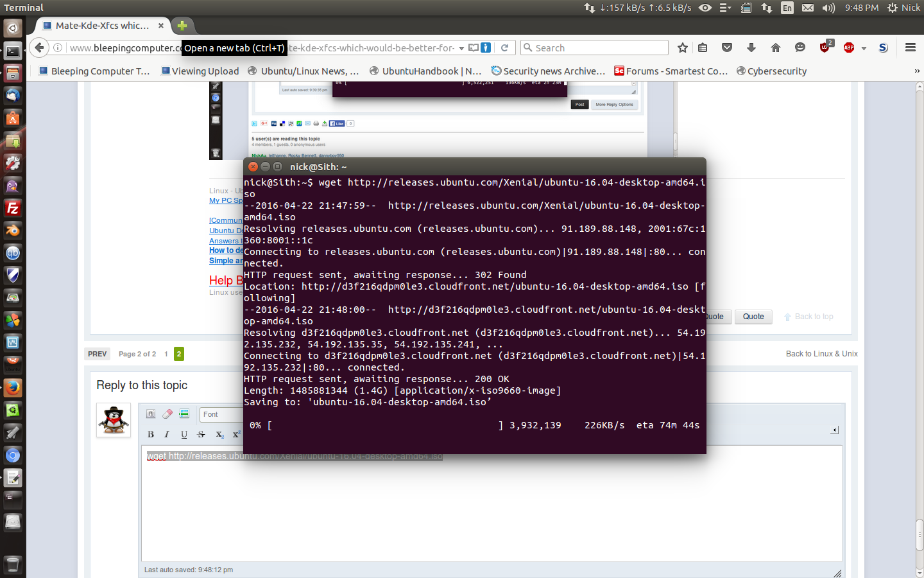Toggle BBCode mode editor icon
The width and height of the screenshot is (924, 578).
(151, 414)
